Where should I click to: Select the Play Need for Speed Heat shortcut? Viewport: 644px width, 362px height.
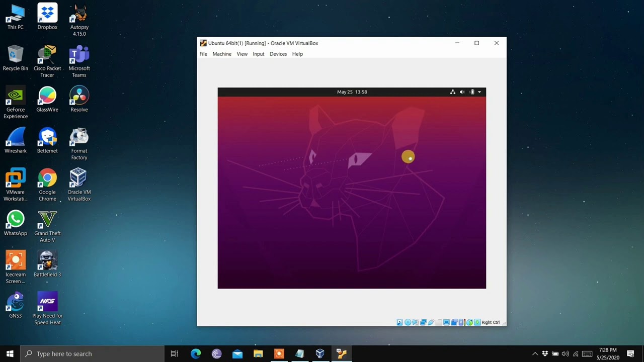pos(47,309)
